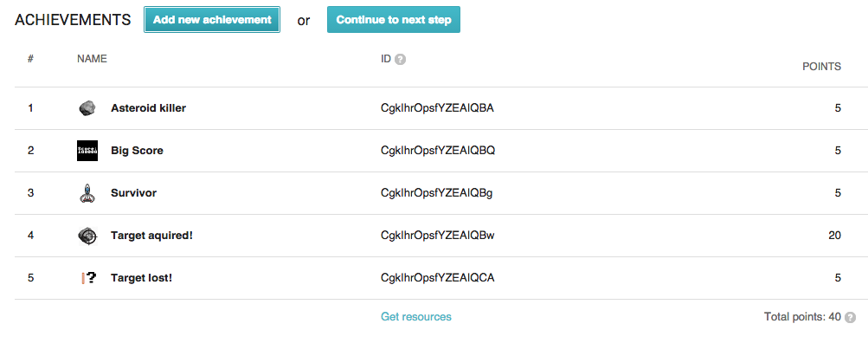Screen dimensions: 868x343
Task: Add a new achievement
Action: pos(212,20)
